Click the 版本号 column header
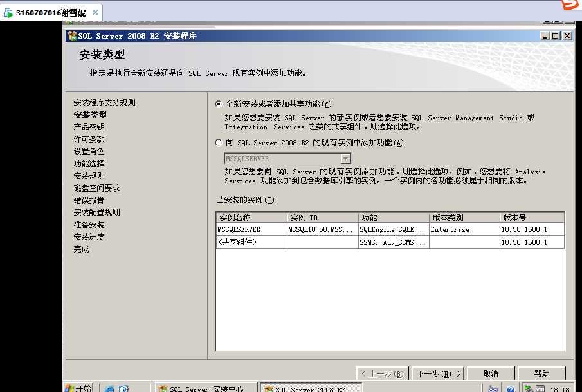The height and width of the screenshot is (392, 582). 532,218
